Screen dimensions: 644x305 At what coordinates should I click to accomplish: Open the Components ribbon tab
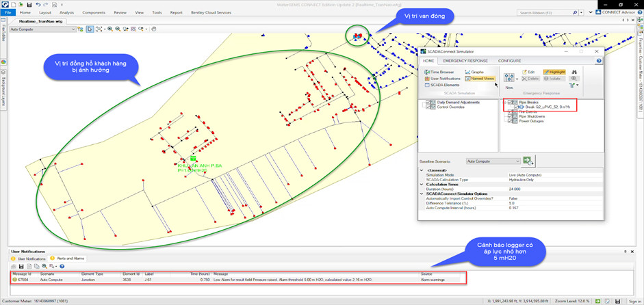94,12
